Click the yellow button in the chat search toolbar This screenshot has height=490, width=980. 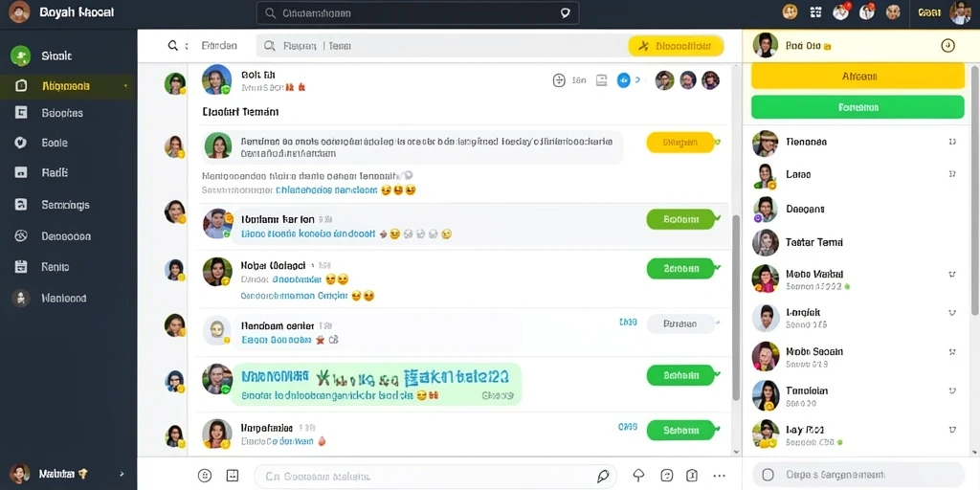676,46
